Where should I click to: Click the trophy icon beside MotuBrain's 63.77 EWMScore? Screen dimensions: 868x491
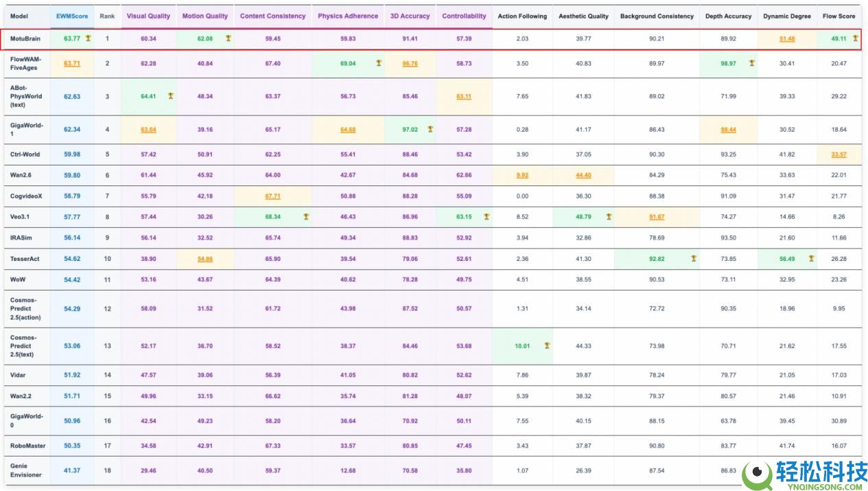[88, 38]
